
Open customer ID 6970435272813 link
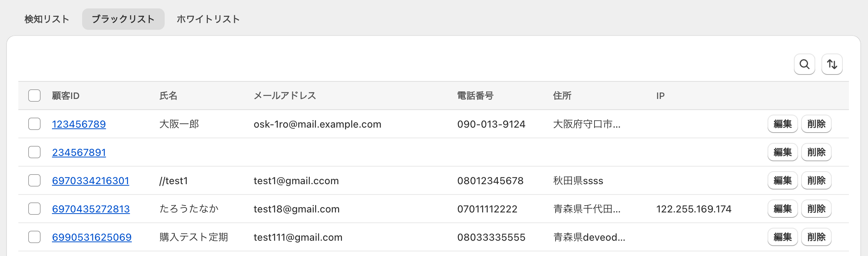(91, 209)
